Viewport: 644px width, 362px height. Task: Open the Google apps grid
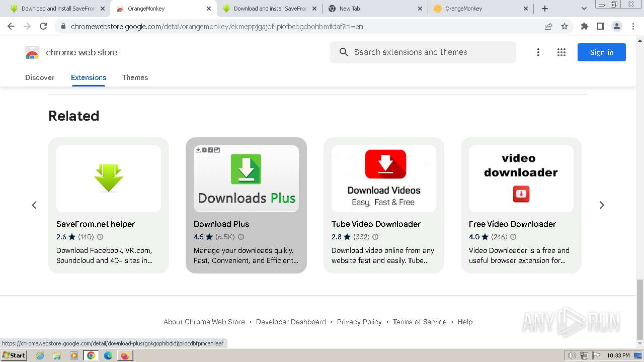click(561, 52)
